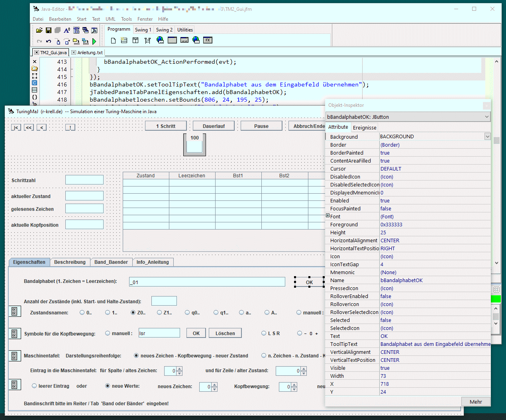Open the bBandalphabetOK: JButton object dropdown
This screenshot has width=506, height=420.
[x=486, y=117]
